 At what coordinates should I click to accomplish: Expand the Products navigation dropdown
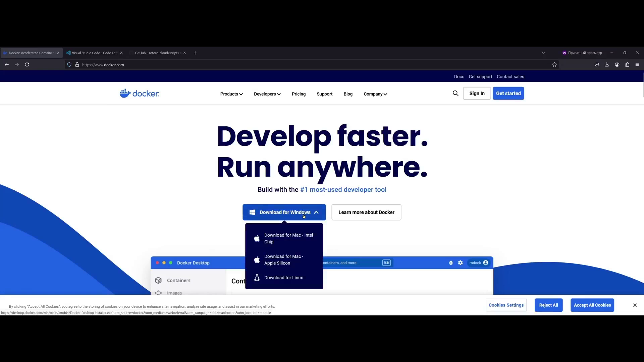[x=231, y=94]
